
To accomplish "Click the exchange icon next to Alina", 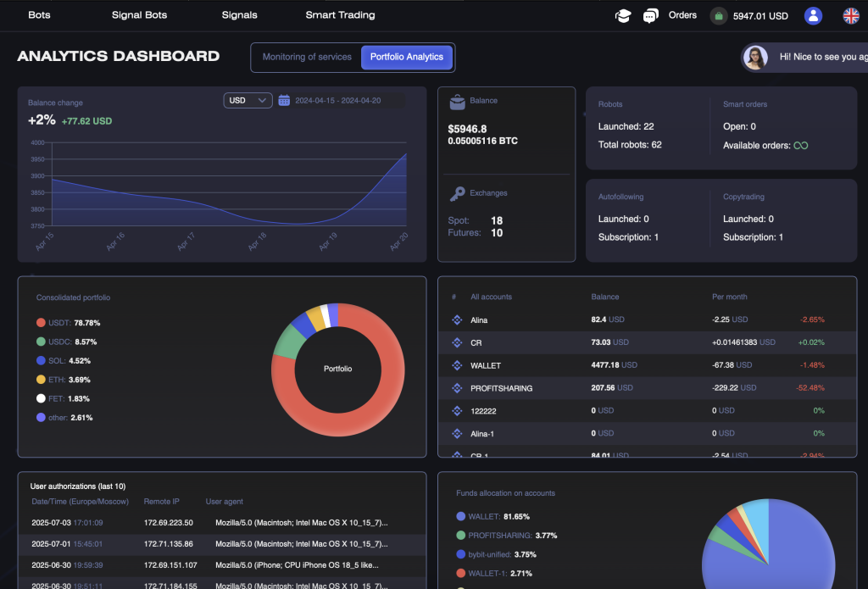I will click(x=457, y=320).
